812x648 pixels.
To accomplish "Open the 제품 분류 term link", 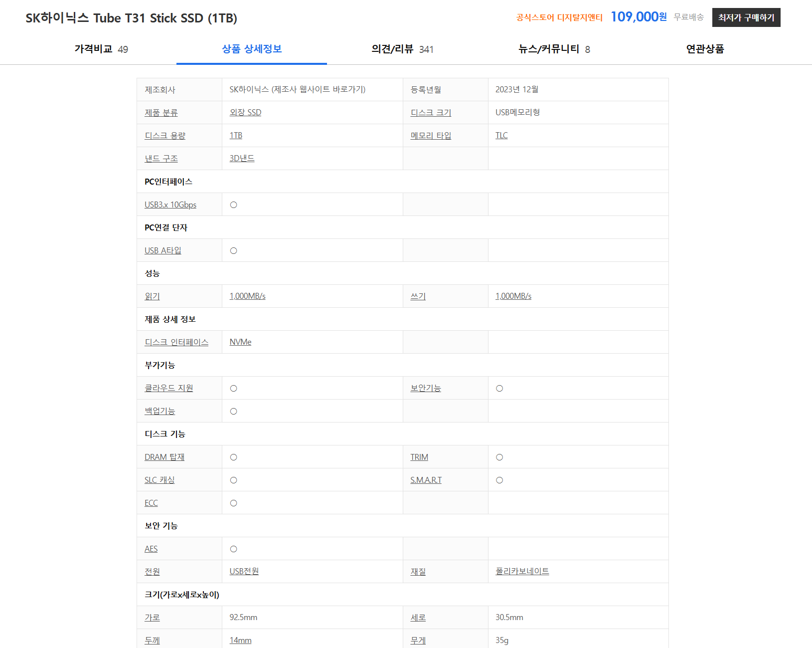I will [161, 113].
